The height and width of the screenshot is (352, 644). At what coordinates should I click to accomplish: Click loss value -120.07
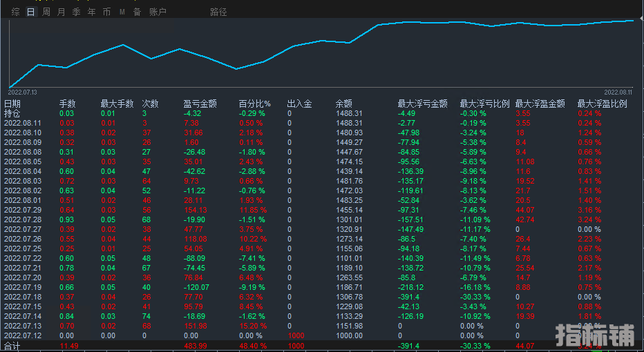pyautogui.click(x=196, y=287)
